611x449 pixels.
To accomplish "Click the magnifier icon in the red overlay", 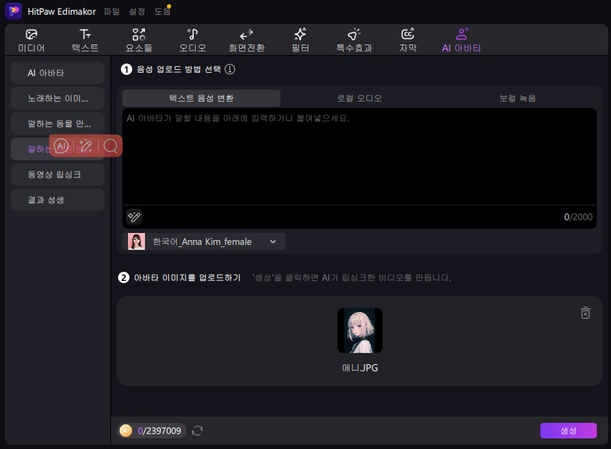I will tap(111, 146).
